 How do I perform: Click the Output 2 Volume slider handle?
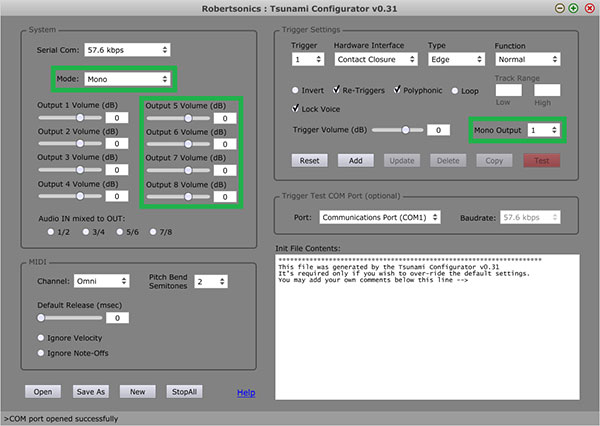pyautogui.click(x=80, y=144)
